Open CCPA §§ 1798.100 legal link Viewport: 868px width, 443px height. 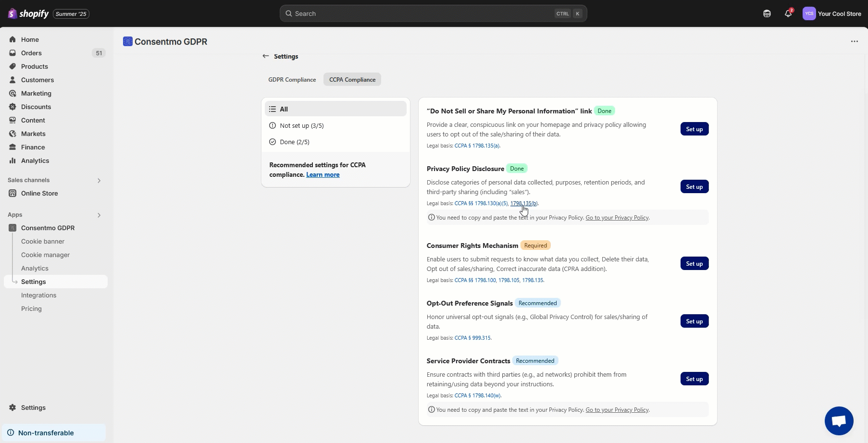[475, 280]
